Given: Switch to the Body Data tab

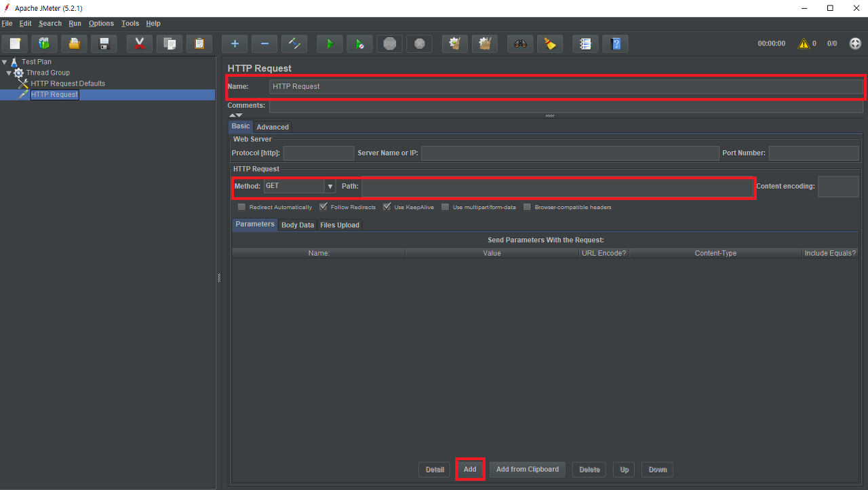Looking at the screenshot, I should point(298,225).
